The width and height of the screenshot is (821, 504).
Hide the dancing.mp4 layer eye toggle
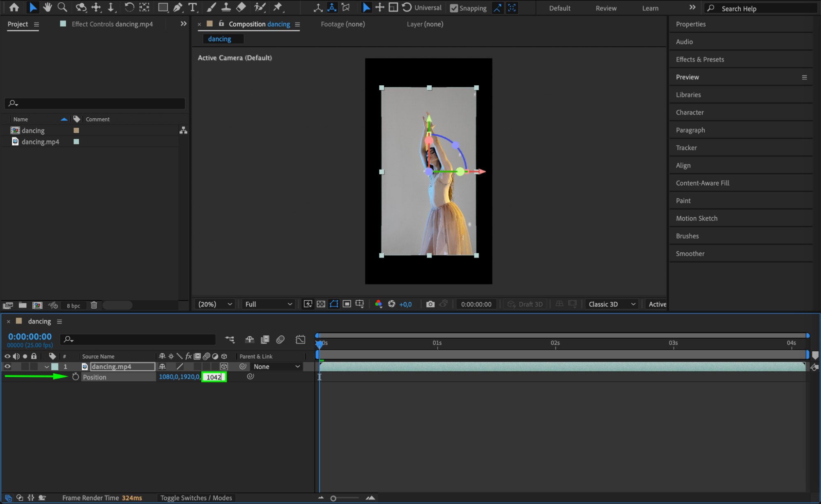tap(7, 367)
